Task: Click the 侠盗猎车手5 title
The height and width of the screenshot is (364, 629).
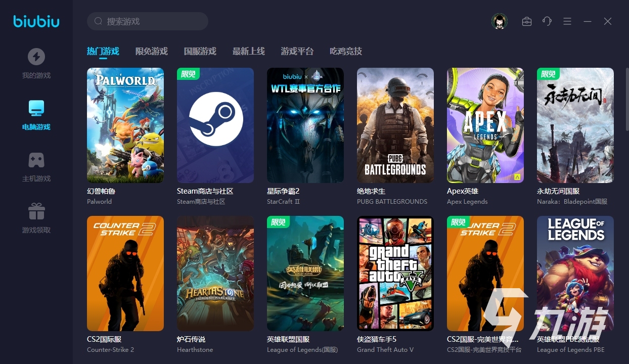Action: point(377,339)
